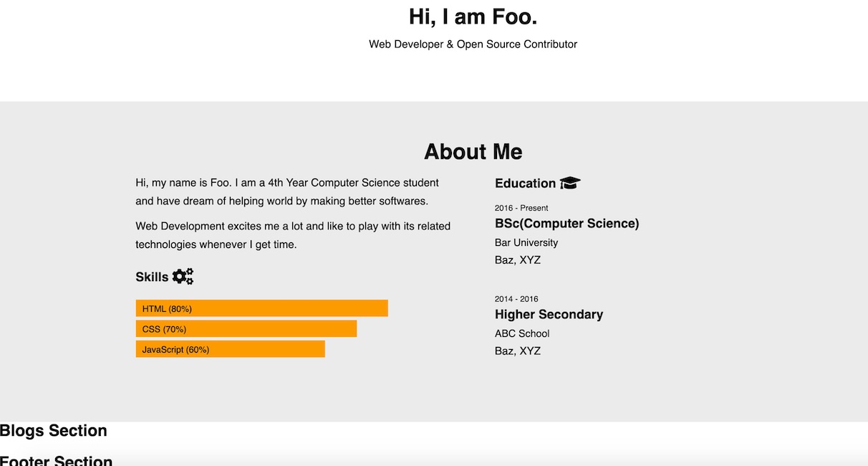Click the Blogs Section heading

(x=54, y=431)
